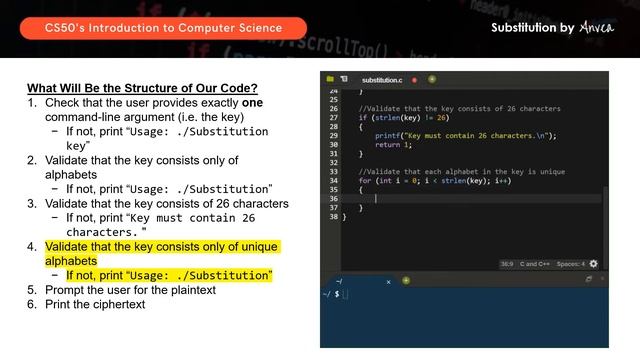Open editor preferences gear in status bar
The image size is (640, 360).
[593, 264]
